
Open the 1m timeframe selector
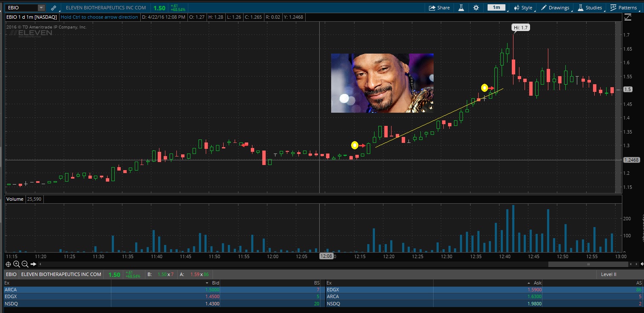(496, 8)
